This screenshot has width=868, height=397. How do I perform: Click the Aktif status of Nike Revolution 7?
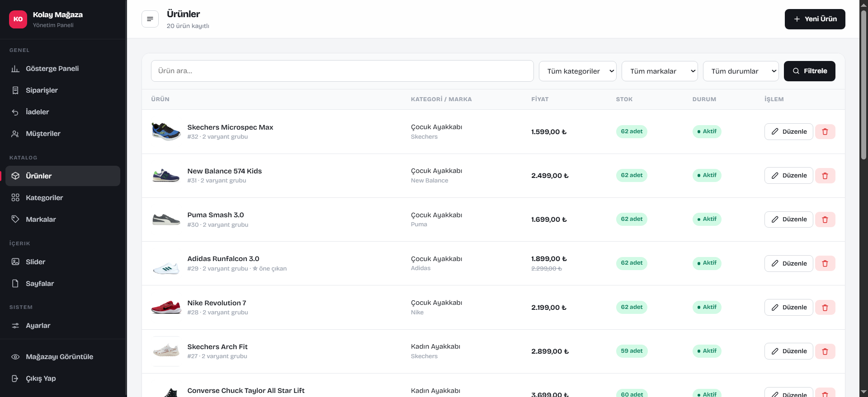coord(707,307)
